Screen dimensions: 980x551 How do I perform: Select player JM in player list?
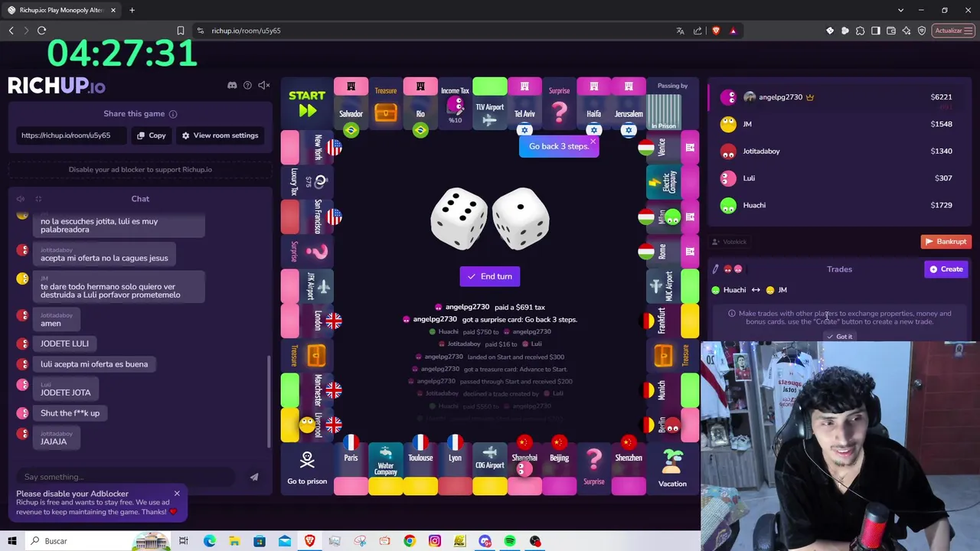(838, 124)
